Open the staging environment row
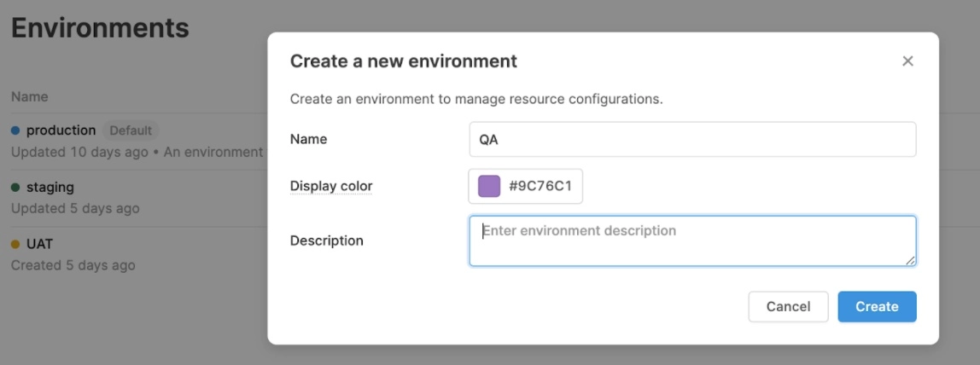The image size is (980, 365). [50, 187]
